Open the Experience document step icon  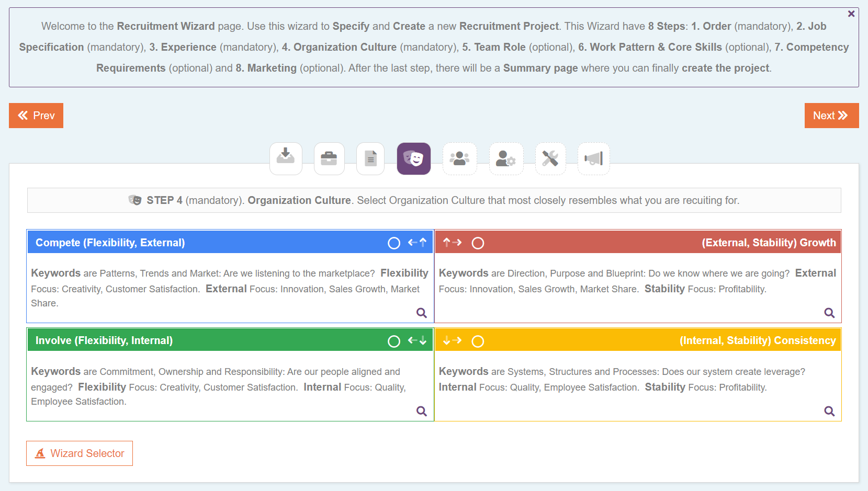pyautogui.click(x=370, y=158)
